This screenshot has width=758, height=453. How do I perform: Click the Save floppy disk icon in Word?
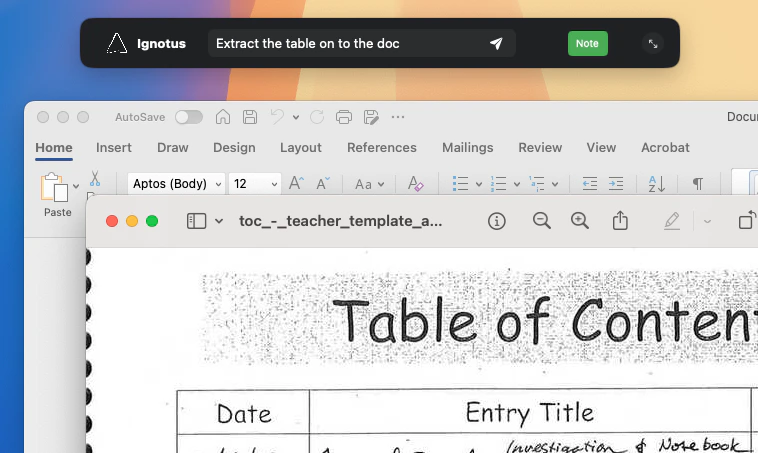(x=250, y=117)
